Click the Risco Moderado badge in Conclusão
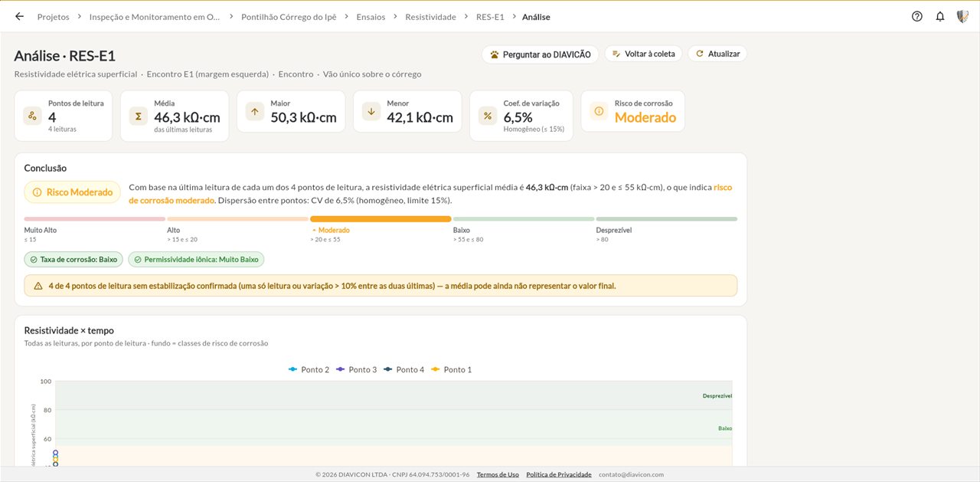980x482 pixels. pos(73,192)
